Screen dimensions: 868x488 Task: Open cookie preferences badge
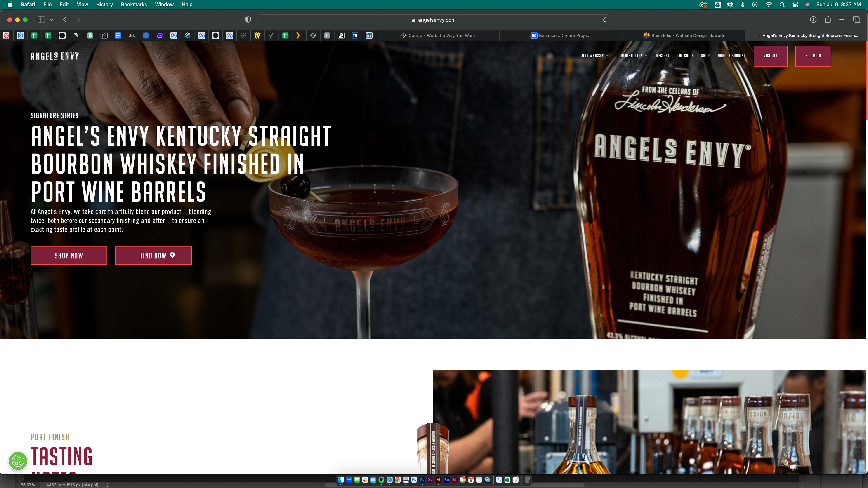18,461
